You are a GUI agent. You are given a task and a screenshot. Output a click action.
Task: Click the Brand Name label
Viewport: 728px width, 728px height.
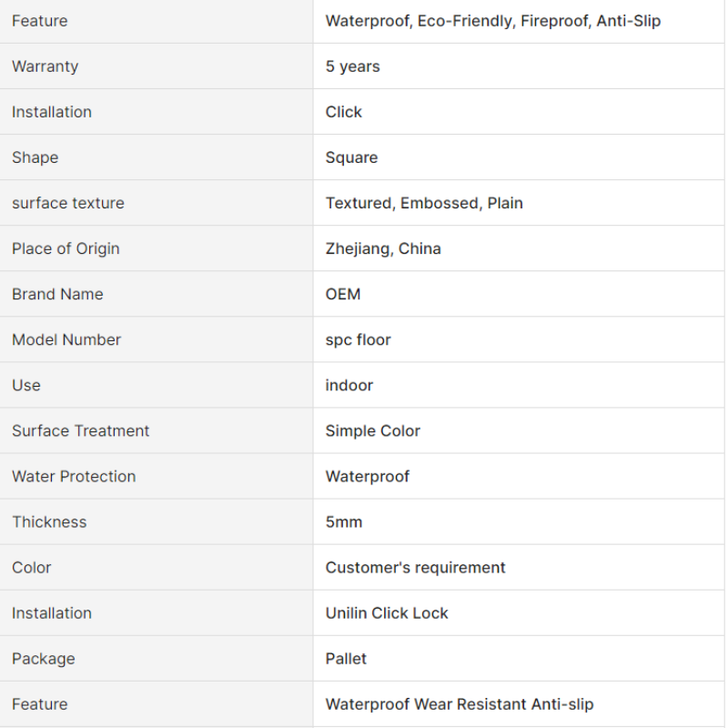pos(57,294)
